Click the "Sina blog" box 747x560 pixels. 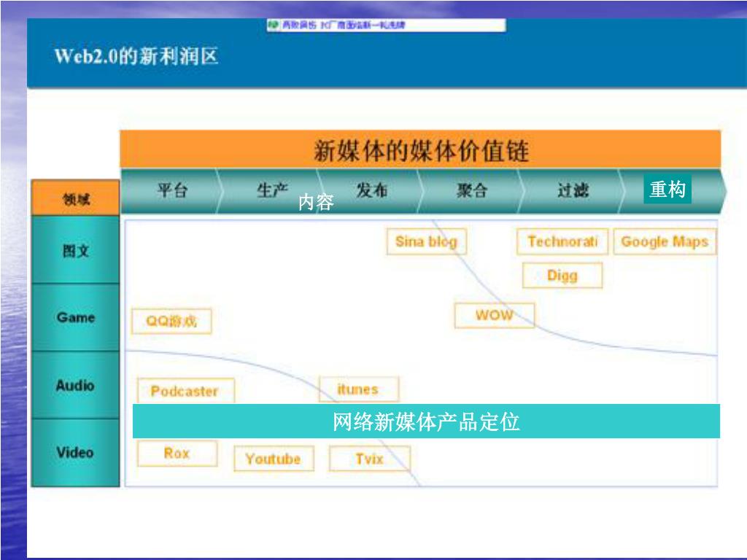point(426,242)
